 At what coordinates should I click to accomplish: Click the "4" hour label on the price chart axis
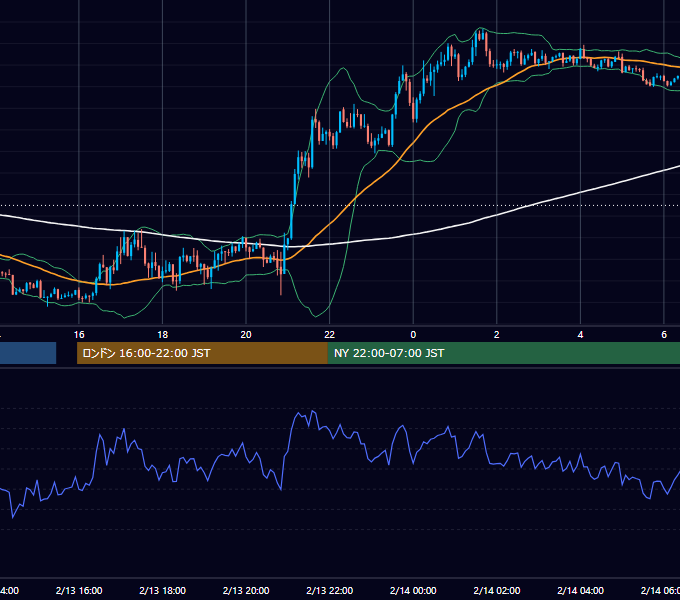tap(580, 335)
